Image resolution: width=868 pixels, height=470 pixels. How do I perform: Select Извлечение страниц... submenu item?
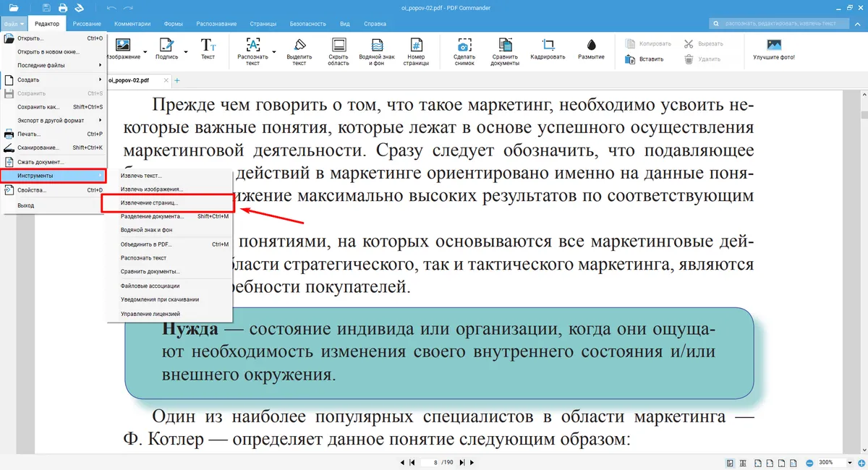pyautogui.click(x=170, y=203)
